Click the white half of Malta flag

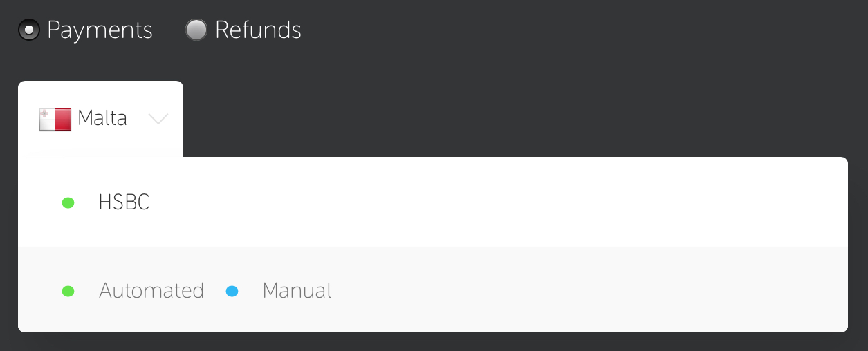click(47, 120)
